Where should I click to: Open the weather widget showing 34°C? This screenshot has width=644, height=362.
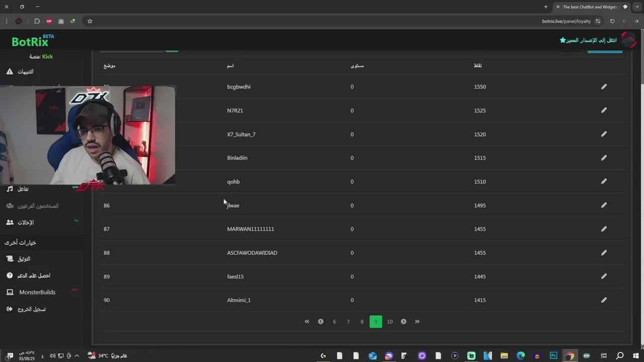pyautogui.click(x=107, y=355)
